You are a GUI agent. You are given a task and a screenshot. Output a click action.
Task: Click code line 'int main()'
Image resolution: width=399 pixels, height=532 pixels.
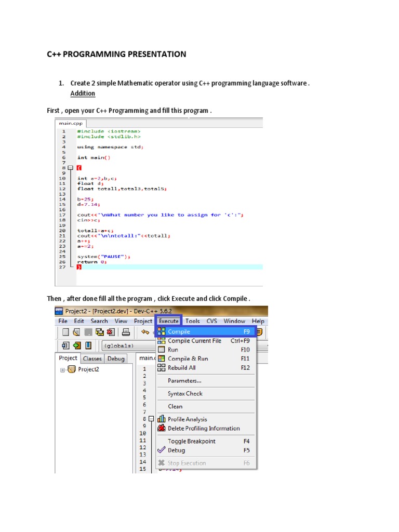coord(94,157)
